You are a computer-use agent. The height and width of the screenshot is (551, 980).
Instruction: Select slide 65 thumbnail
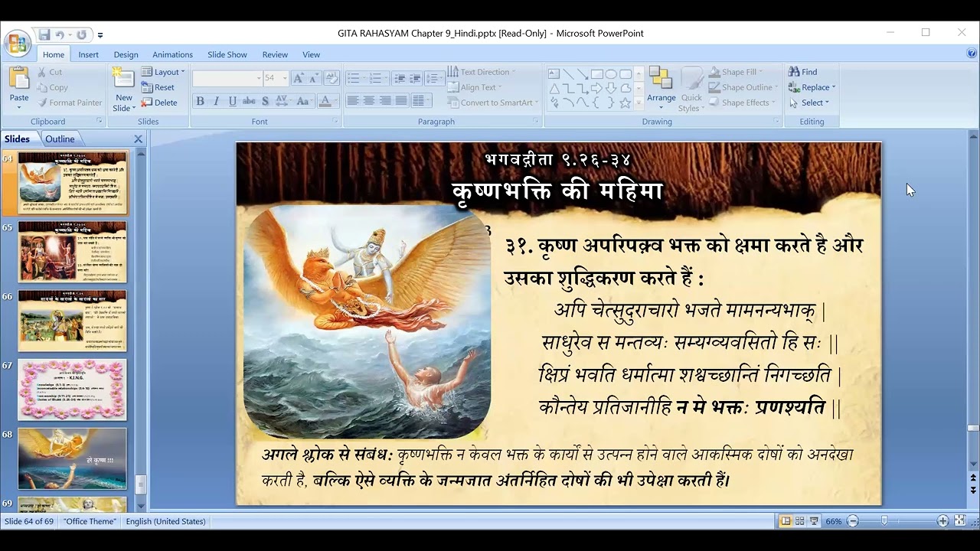[x=72, y=252]
